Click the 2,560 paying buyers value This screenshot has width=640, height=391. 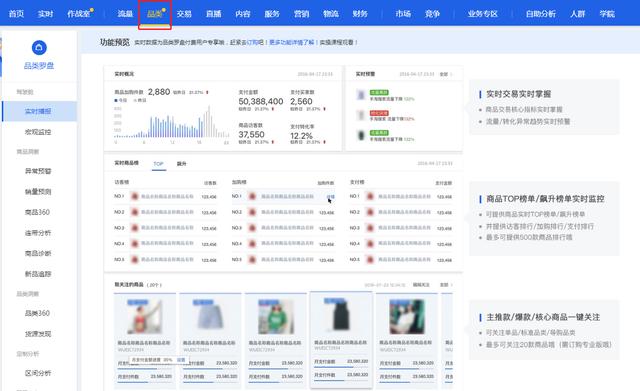(x=301, y=101)
